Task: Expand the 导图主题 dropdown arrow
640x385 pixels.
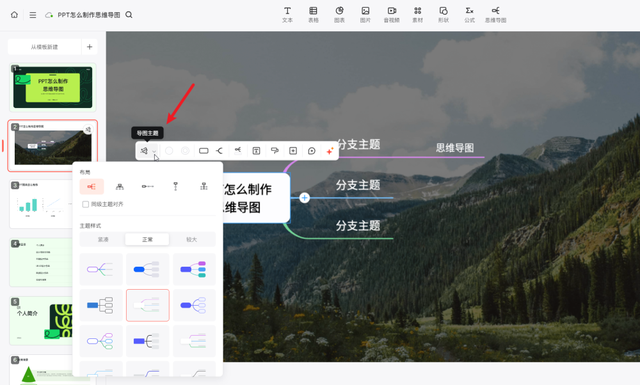Action: (154, 151)
